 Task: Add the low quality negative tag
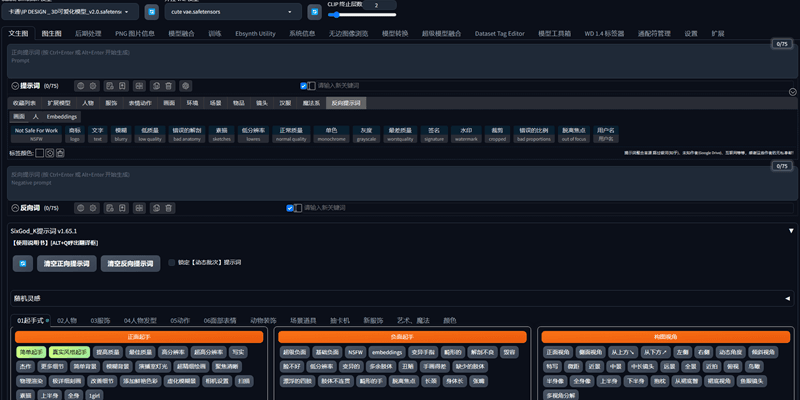pyautogui.click(x=150, y=134)
